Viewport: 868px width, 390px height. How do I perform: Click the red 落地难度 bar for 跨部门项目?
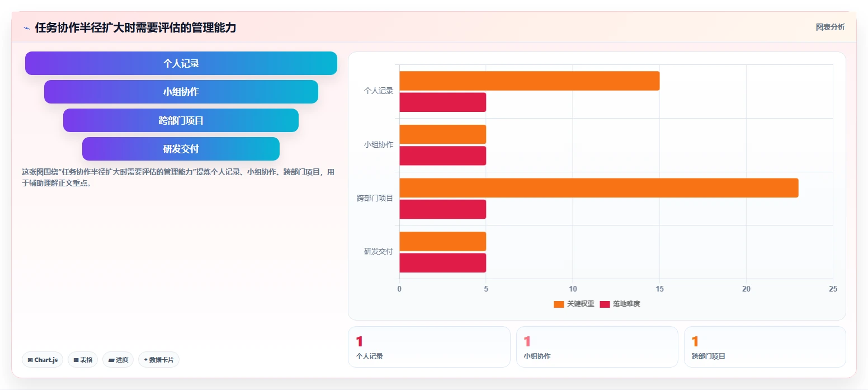(x=442, y=209)
